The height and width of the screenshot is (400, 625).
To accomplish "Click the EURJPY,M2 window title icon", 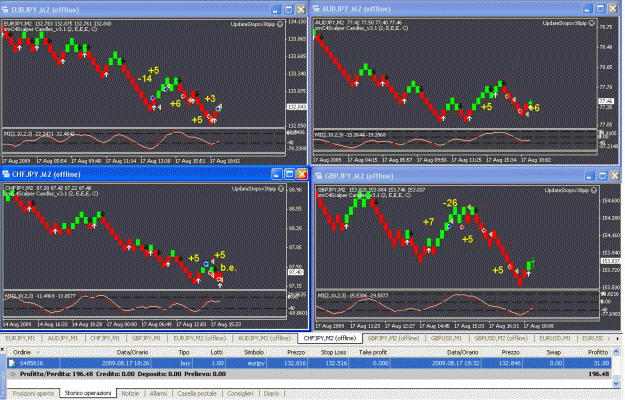I will click(x=6, y=10).
